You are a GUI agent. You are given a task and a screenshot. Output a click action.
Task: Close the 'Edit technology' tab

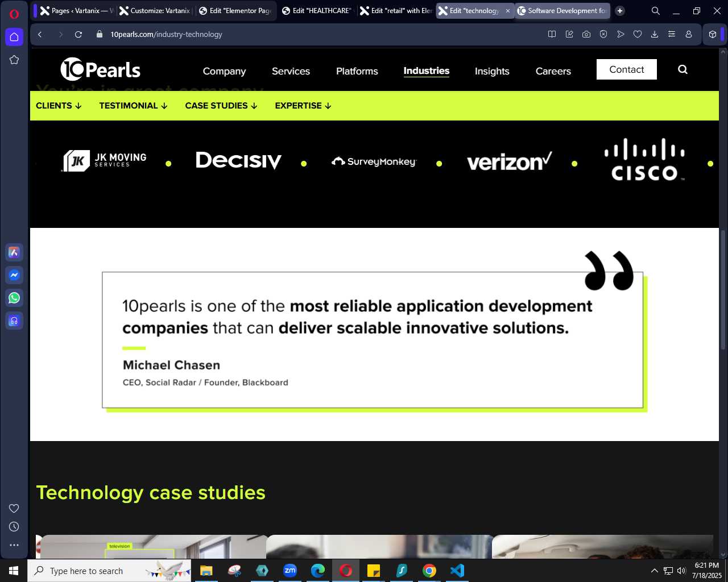[x=508, y=11]
